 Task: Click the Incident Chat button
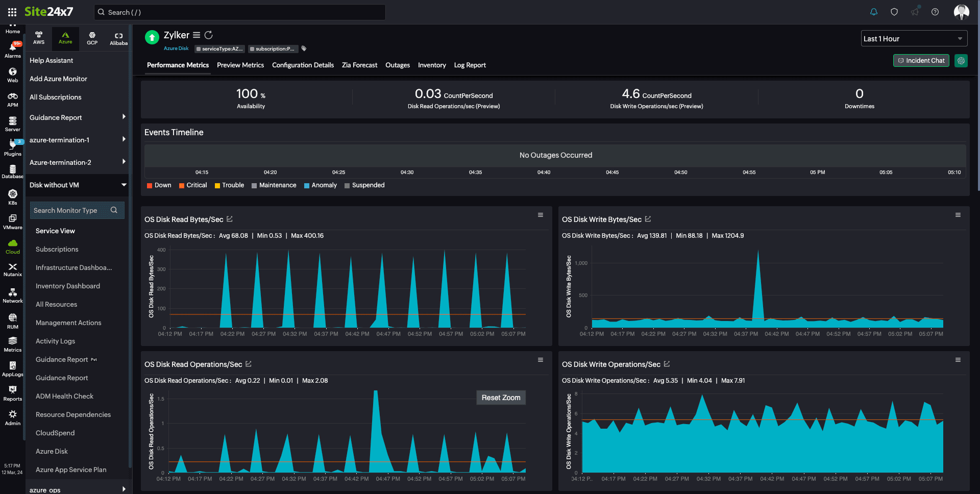point(921,60)
